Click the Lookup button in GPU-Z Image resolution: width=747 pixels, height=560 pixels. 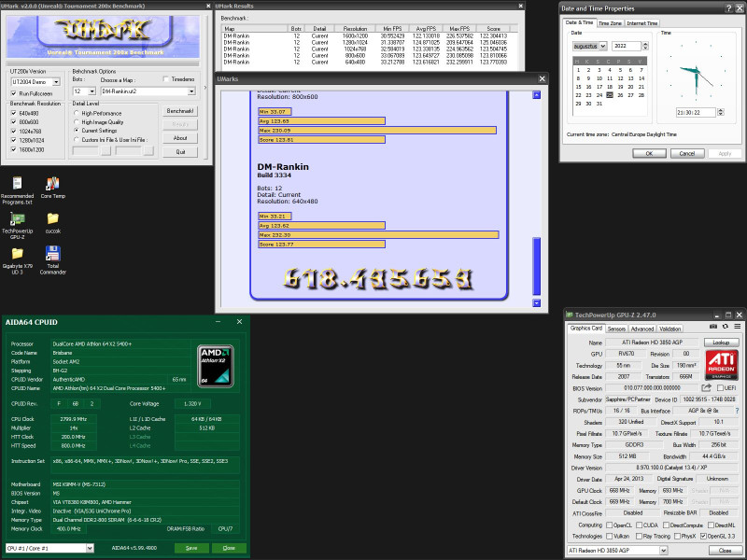[721, 343]
